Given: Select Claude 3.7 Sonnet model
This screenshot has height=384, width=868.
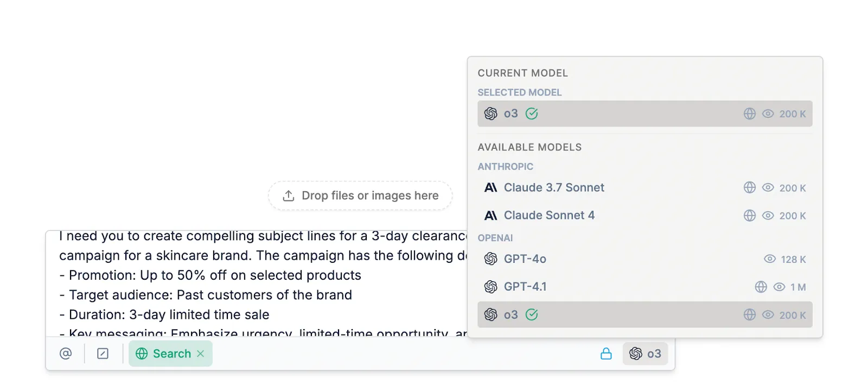Looking at the screenshot, I should pyautogui.click(x=645, y=188).
